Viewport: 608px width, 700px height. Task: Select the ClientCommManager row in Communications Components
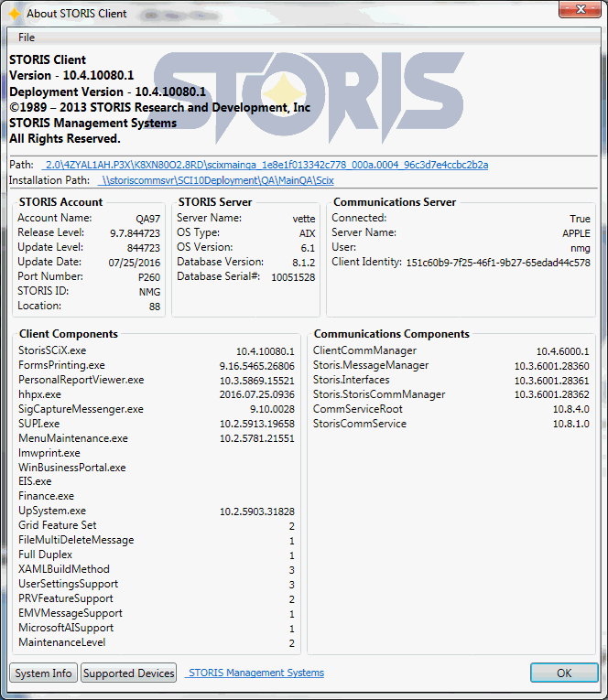coord(364,350)
